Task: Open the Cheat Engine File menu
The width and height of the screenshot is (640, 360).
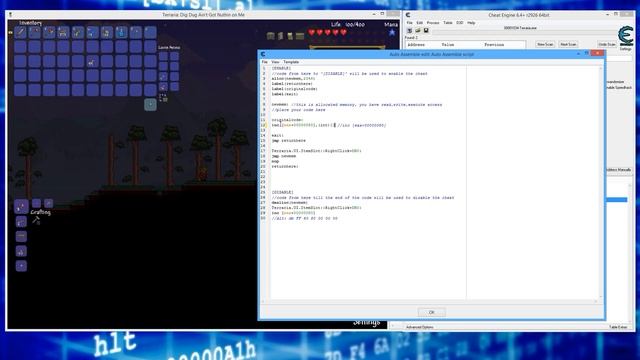Action: [409, 23]
